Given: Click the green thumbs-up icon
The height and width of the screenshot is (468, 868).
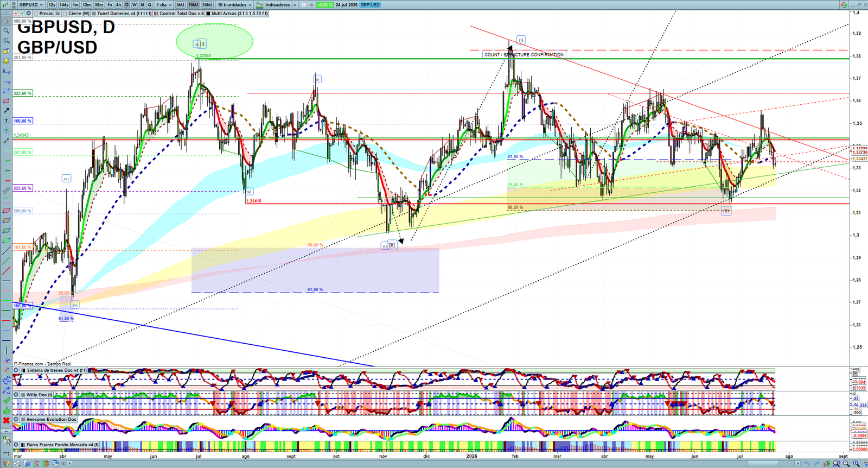Looking at the screenshot, I should [x=7, y=410].
